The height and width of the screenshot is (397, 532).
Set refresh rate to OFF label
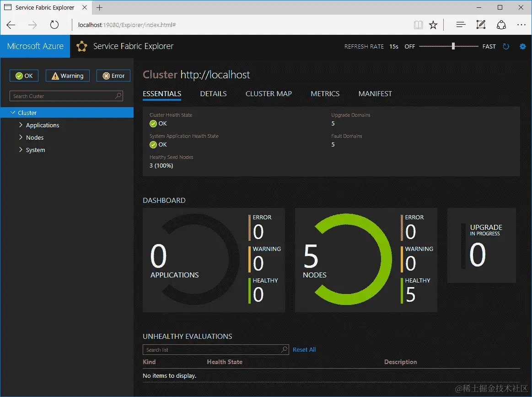(409, 47)
